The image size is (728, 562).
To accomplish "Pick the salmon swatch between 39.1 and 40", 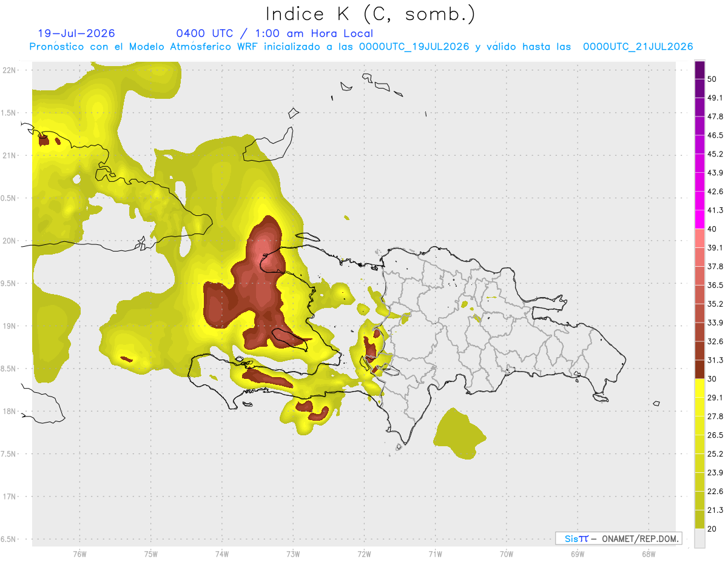I will (x=700, y=238).
